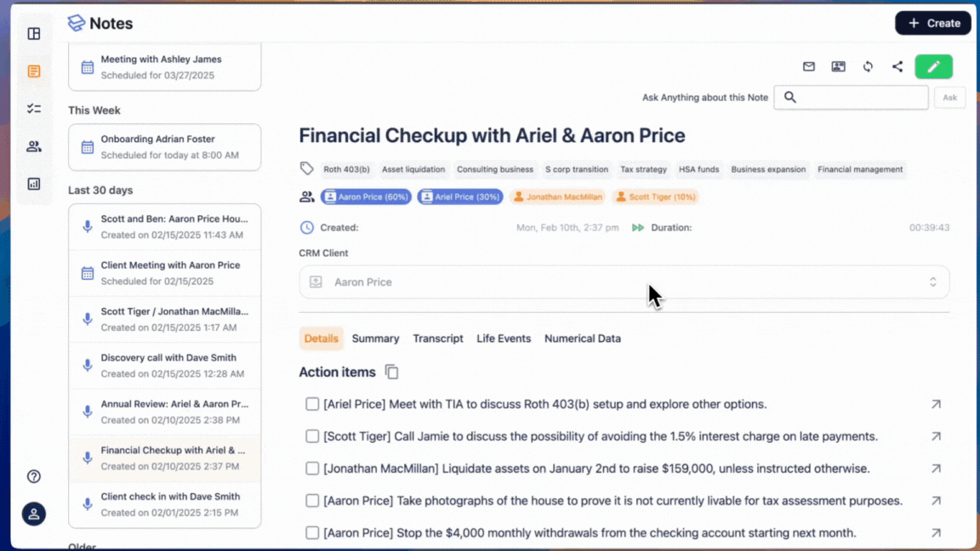The width and height of the screenshot is (980, 551).
Task: Open tasks checklist in left sidebar
Action: pyautogui.click(x=34, y=109)
